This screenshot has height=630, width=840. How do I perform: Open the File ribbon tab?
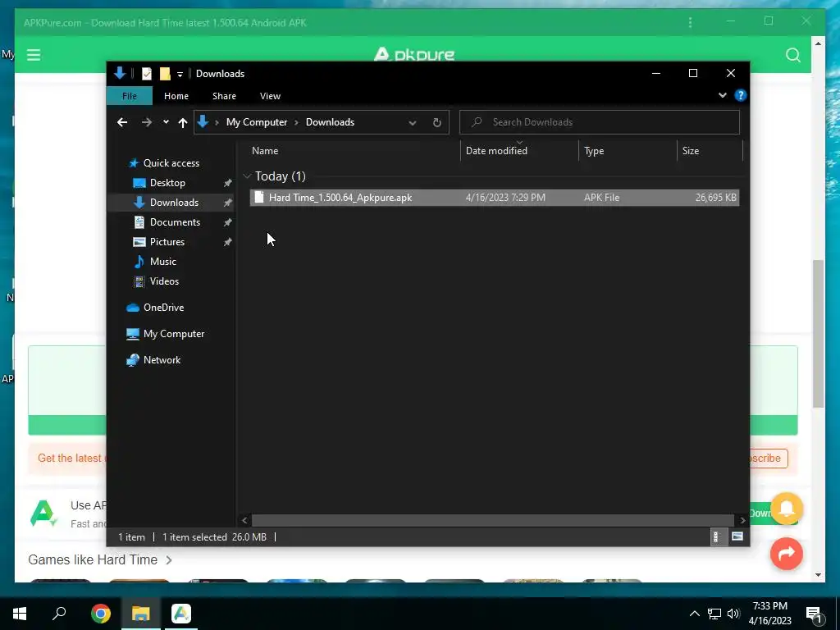(130, 96)
